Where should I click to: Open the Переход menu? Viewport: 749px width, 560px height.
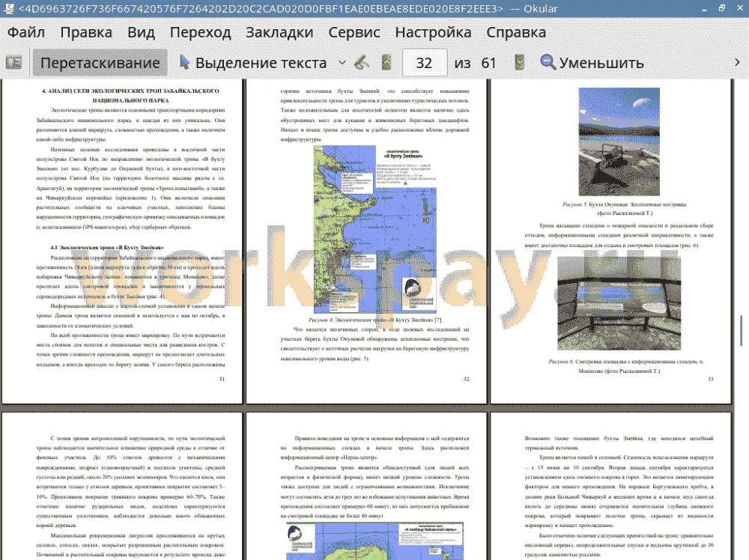tap(200, 32)
